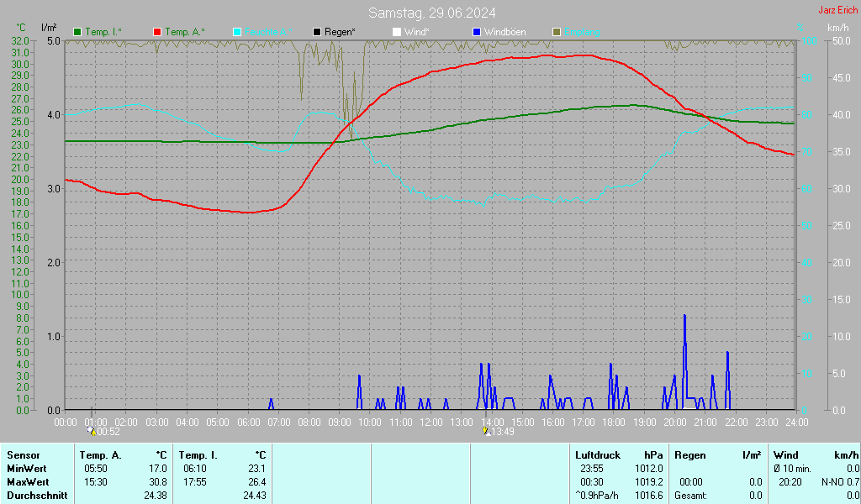The width and height of the screenshot is (861, 504).
Task: Click the 12:00 label on time axis
Action: tap(430, 422)
